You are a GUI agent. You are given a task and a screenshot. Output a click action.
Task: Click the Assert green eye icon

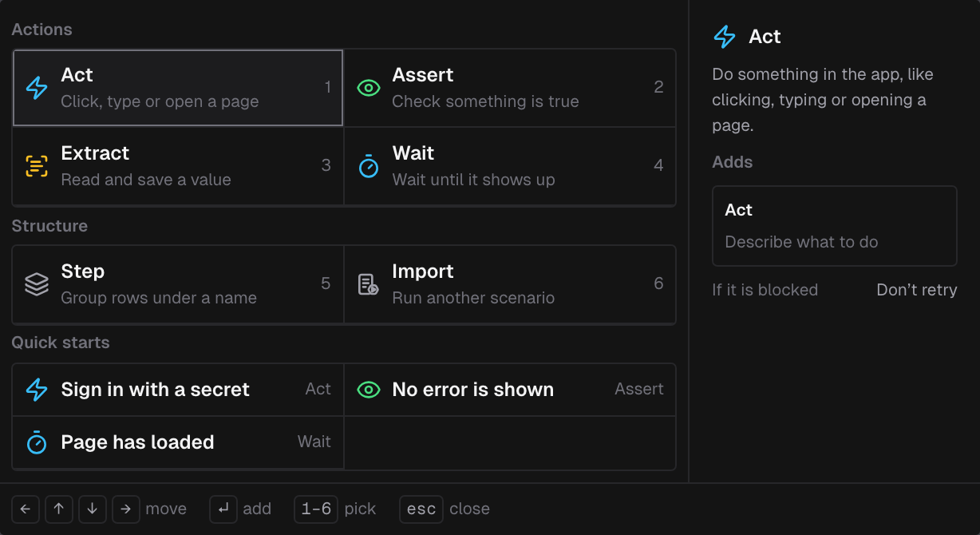pyautogui.click(x=368, y=88)
